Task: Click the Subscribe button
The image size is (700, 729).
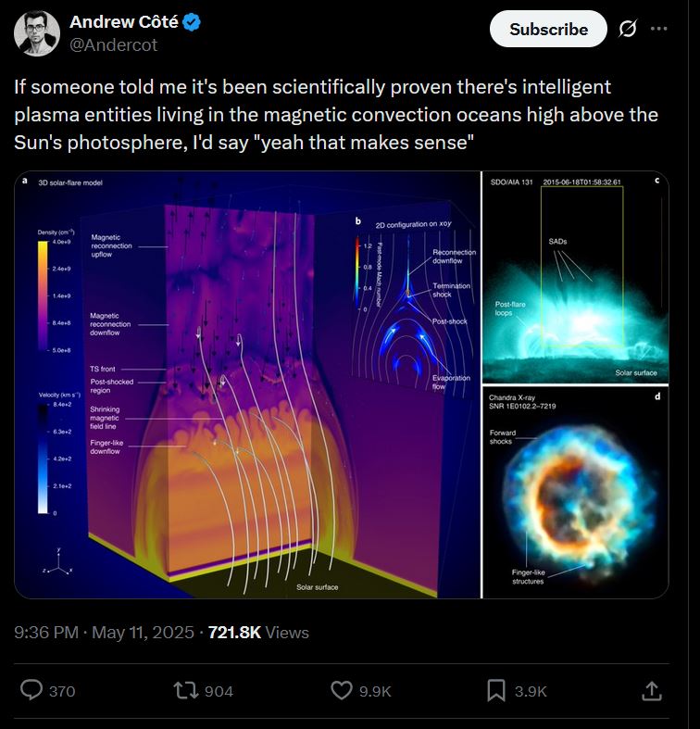Action: point(548,29)
